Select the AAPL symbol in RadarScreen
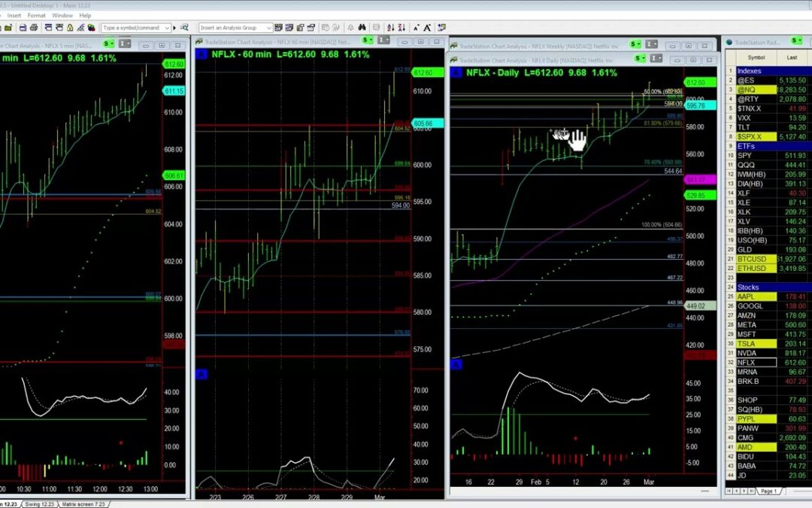The image size is (812, 508). 756,297
